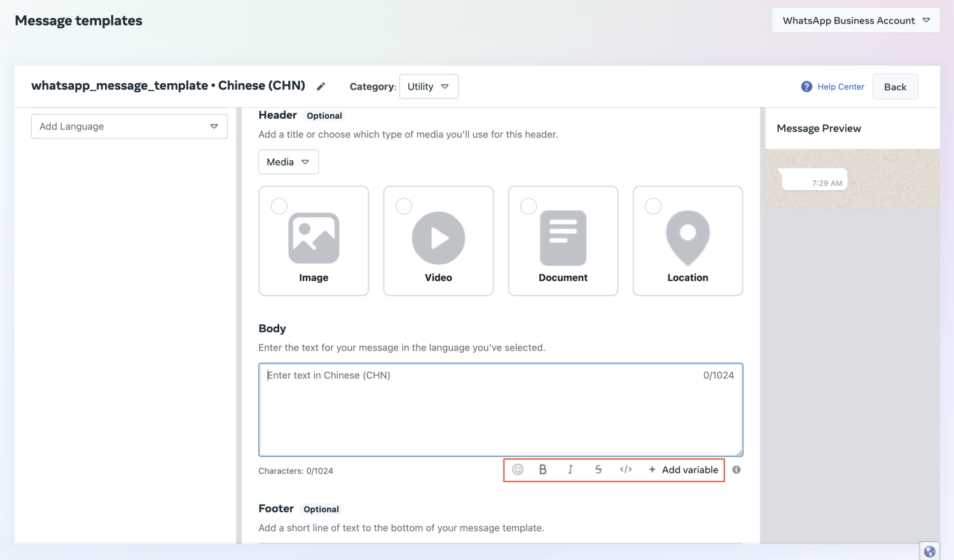Click the Image picture thumbnail

pyautogui.click(x=314, y=238)
